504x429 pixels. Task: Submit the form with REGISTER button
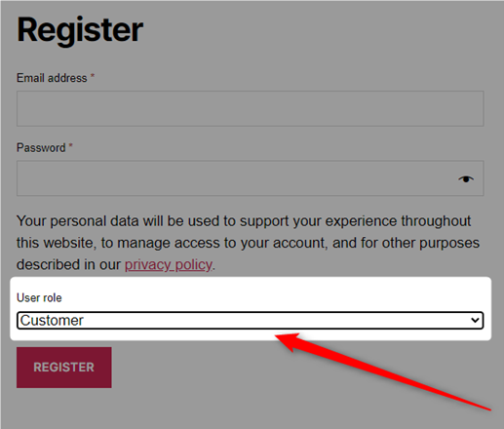point(64,368)
